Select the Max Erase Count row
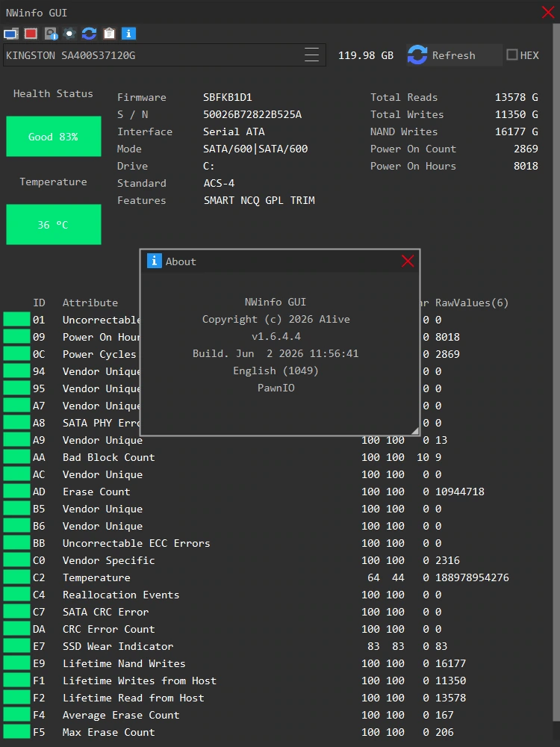Viewport: 560px width, 747px height. coord(276,732)
